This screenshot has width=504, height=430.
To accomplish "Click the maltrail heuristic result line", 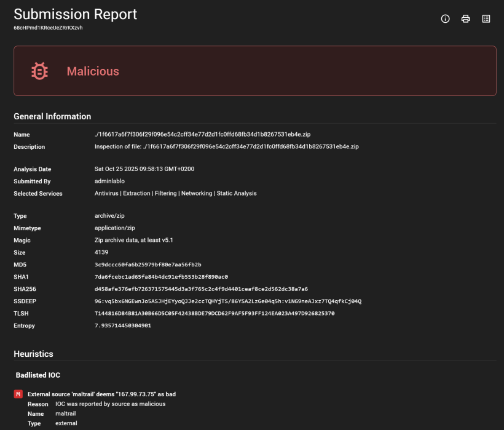I will [101, 394].
